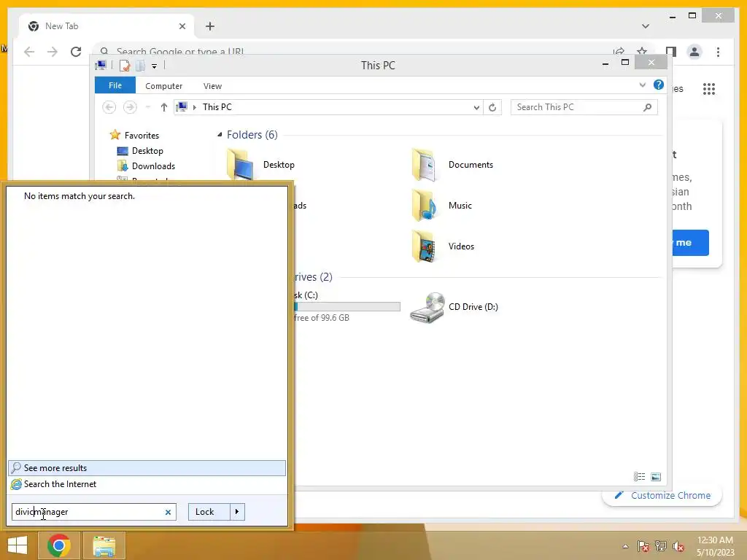Click the Explorer Help question mark icon
Screen dimensions: 747x560
(x=659, y=85)
